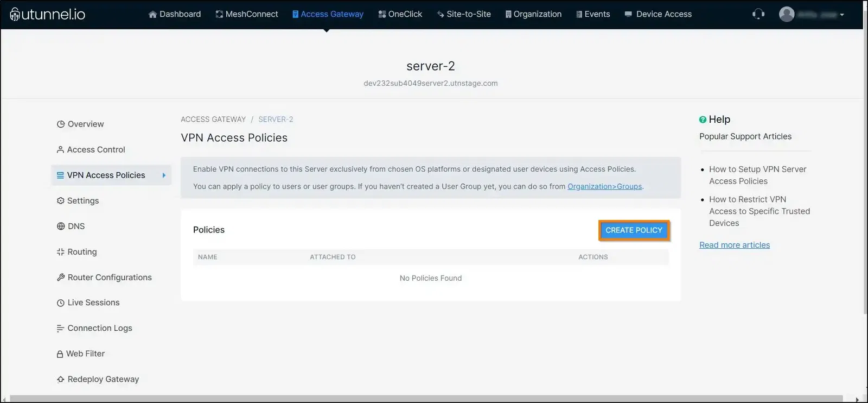Click the DNS globe icon
Screen dimensions: 868x403
[61, 226]
